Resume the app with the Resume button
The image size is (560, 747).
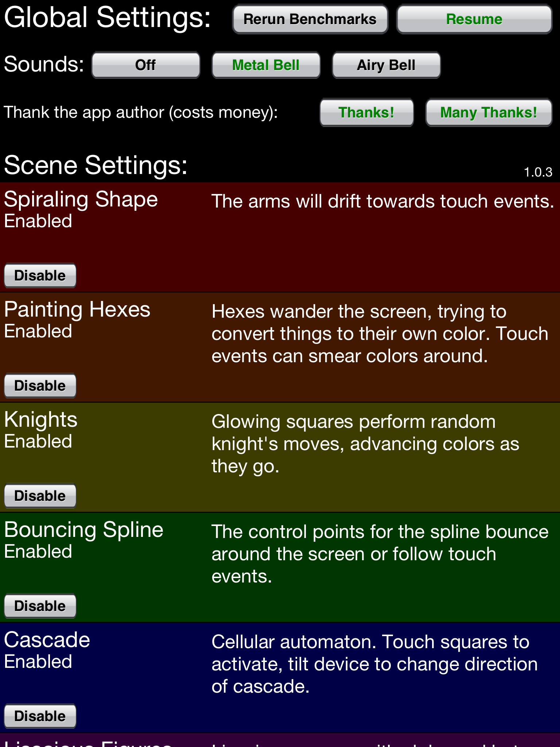pos(474,19)
